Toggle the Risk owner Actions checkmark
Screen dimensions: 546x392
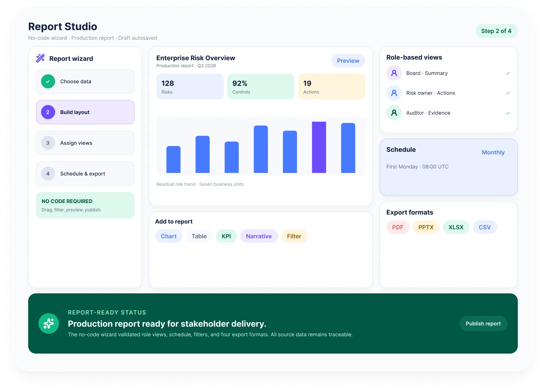(508, 93)
